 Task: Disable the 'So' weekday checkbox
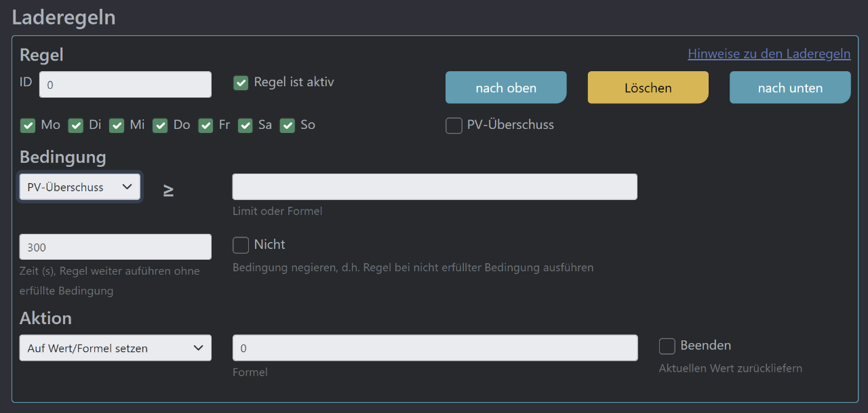coord(287,125)
